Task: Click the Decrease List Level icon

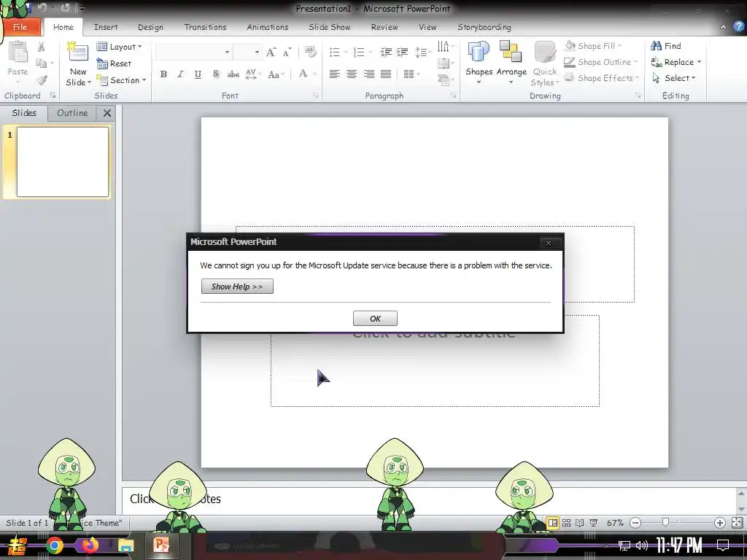Action: pyautogui.click(x=386, y=52)
